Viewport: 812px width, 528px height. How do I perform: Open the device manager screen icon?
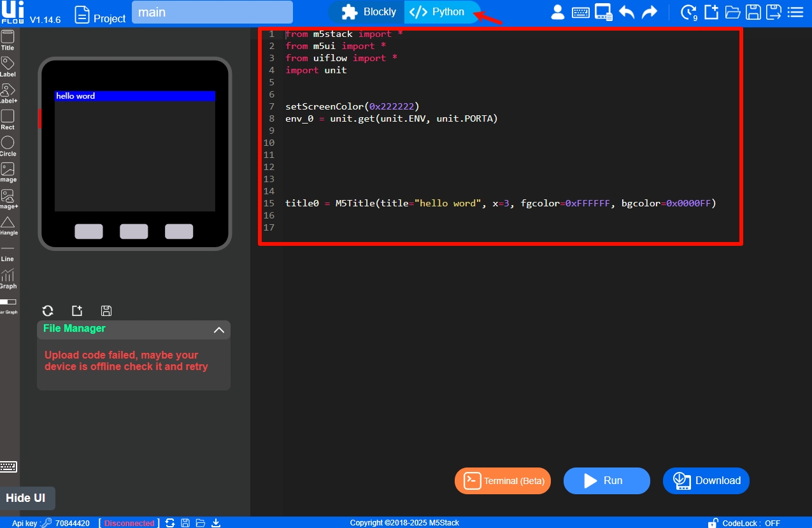pyautogui.click(x=603, y=12)
